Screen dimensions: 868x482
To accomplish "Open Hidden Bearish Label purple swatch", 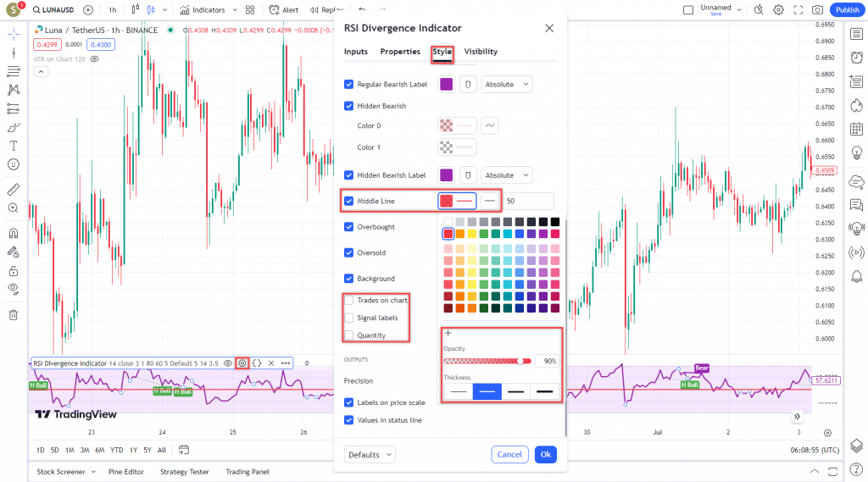I will click(x=446, y=175).
